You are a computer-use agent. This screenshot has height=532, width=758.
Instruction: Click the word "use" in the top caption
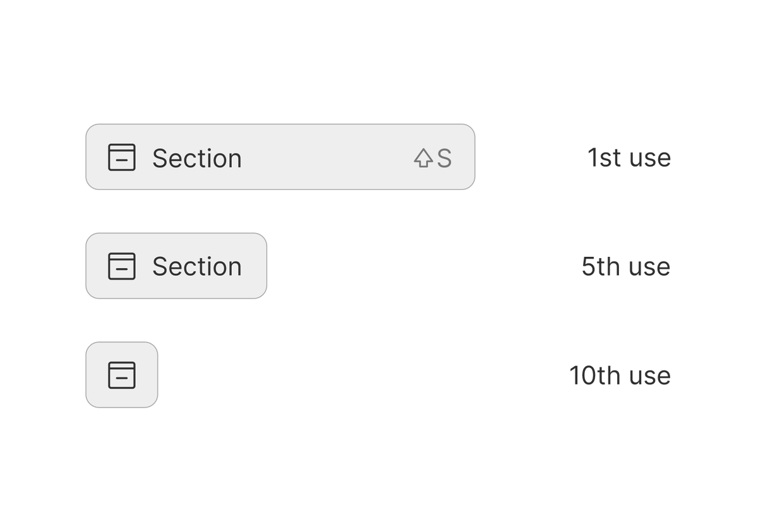coord(650,158)
